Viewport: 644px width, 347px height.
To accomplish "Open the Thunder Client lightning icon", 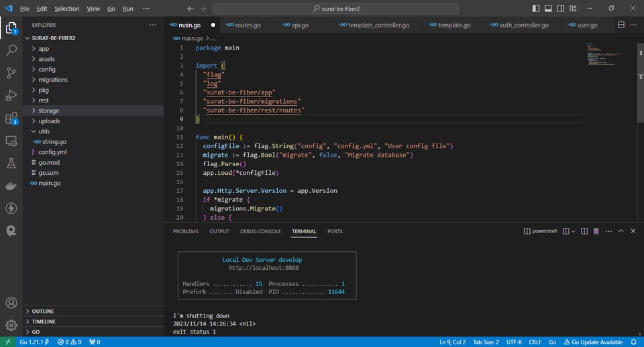I will click(11, 208).
